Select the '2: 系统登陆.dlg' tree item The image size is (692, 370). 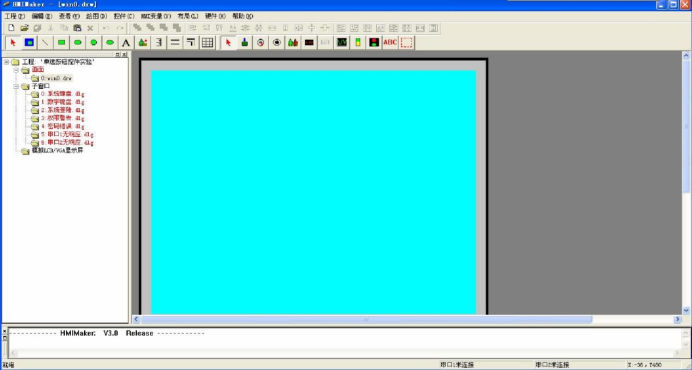[62, 110]
